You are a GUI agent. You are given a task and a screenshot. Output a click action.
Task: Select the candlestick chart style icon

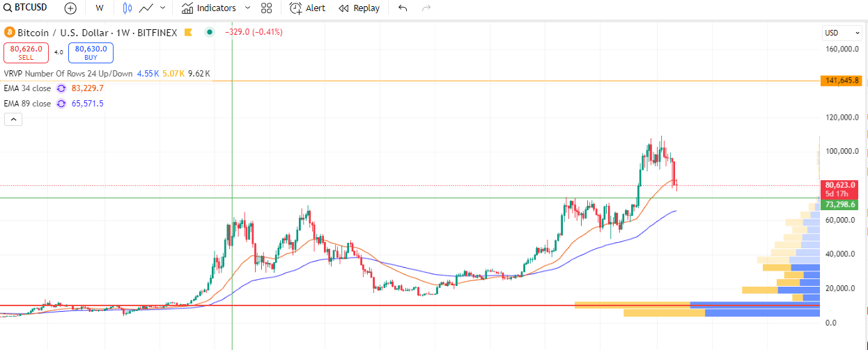click(x=127, y=8)
